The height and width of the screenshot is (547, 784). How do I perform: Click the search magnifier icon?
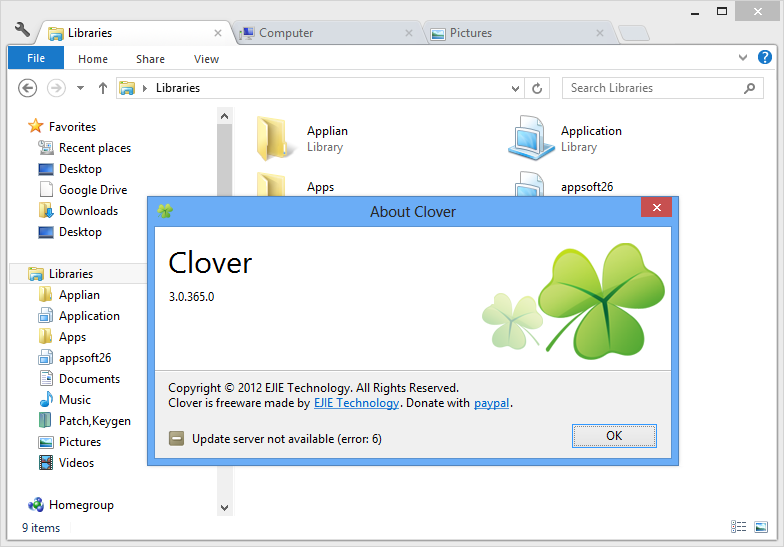[x=750, y=88]
